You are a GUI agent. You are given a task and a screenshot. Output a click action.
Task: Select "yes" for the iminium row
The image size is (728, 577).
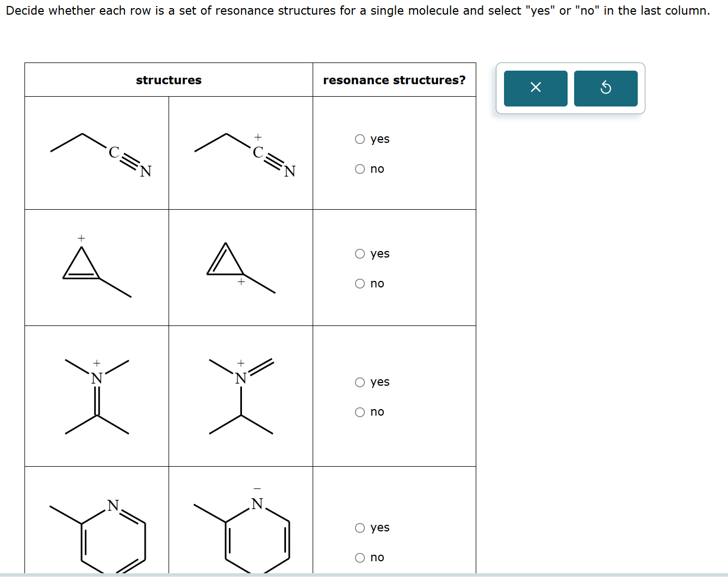tap(359, 382)
